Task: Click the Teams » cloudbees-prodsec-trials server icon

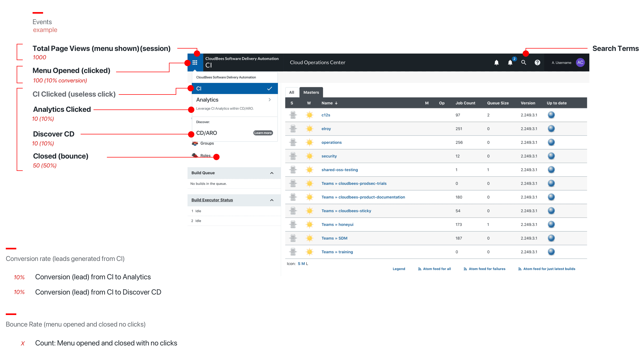Action: (293, 183)
